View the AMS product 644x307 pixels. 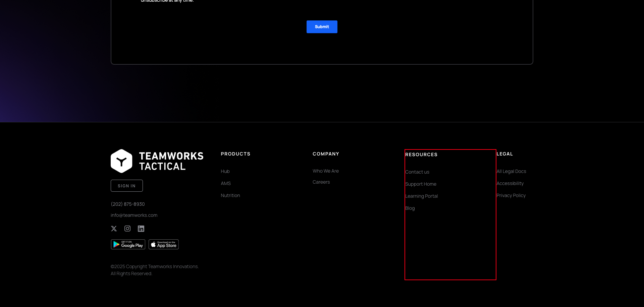225,183
